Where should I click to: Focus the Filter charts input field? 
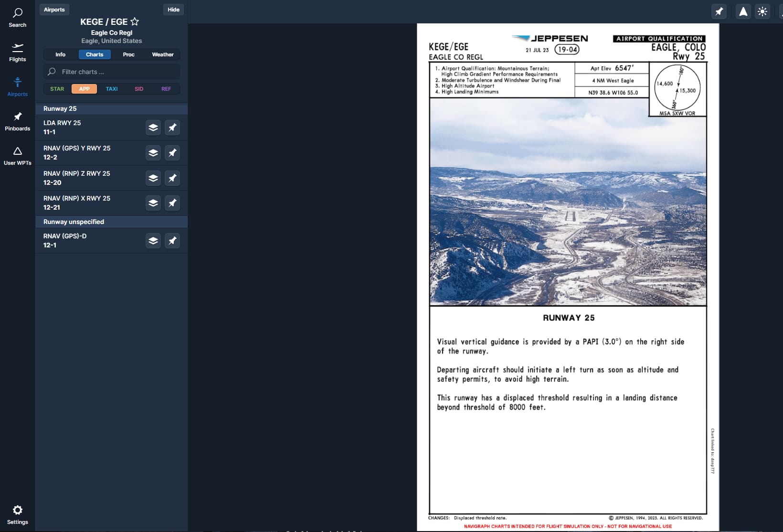[x=112, y=72]
